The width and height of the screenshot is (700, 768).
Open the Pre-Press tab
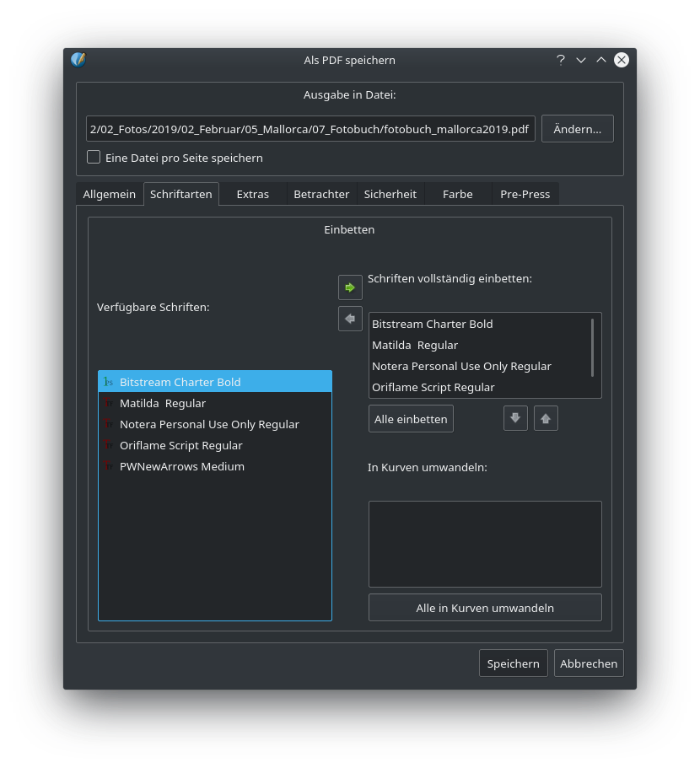[525, 194]
